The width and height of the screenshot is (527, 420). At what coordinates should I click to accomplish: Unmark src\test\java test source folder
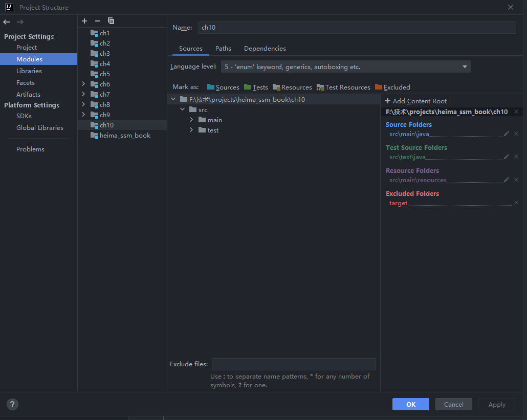click(x=516, y=157)
